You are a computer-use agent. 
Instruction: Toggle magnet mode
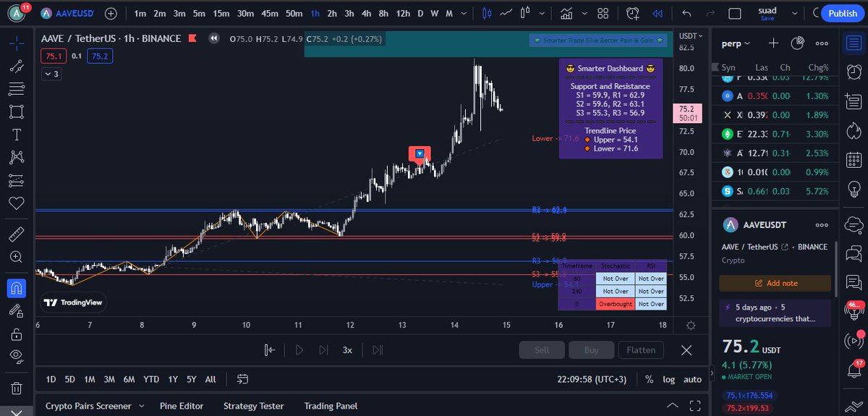(16, 289)
